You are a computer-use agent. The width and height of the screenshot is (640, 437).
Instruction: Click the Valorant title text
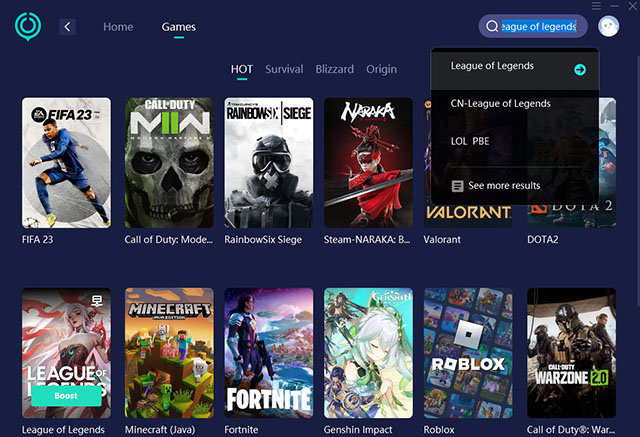click(x=442, y=240)
